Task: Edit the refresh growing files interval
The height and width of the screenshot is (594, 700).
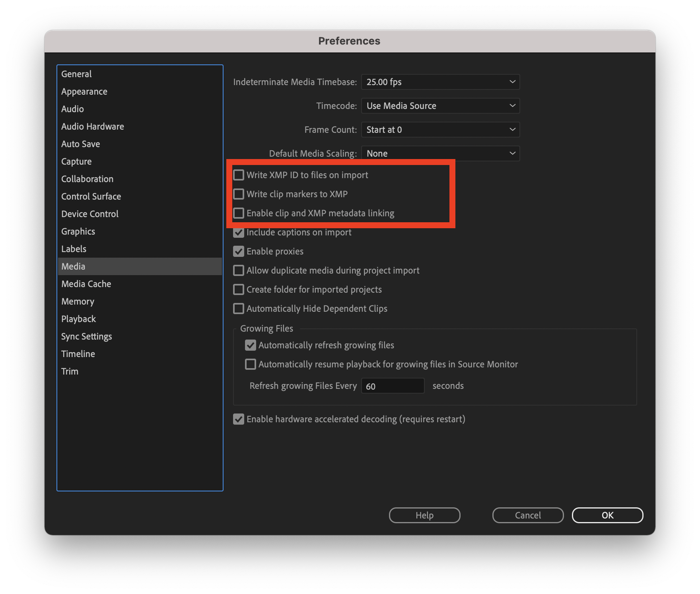Action: [x=393, y=385]
